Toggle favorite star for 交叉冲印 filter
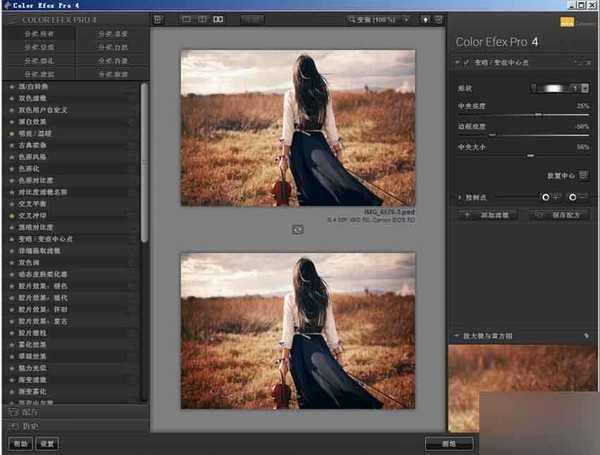The height and width of the screenshot is (455, 600). (x=12, y=215)
